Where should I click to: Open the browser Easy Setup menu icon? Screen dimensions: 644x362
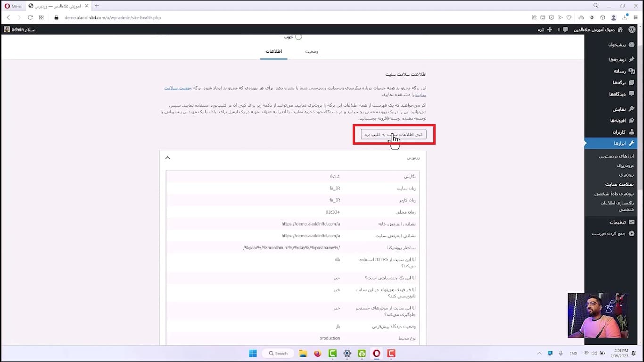click(636, 17)
